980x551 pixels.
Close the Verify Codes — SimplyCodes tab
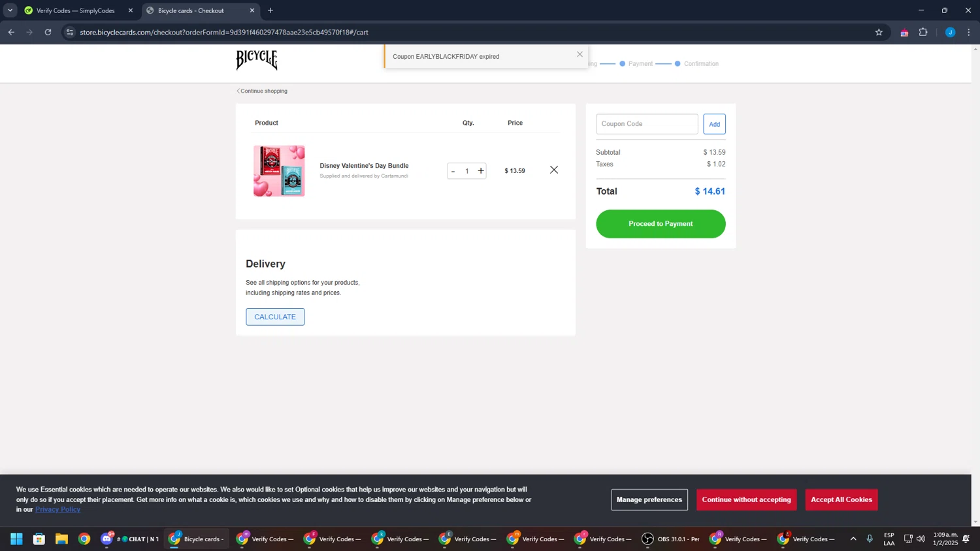[130, 10]
